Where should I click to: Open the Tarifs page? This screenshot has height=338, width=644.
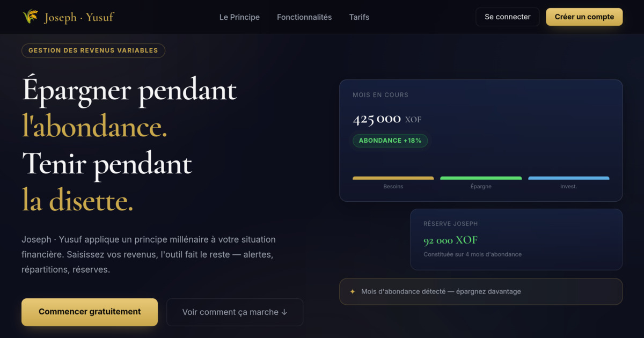(x=359, y=17)
